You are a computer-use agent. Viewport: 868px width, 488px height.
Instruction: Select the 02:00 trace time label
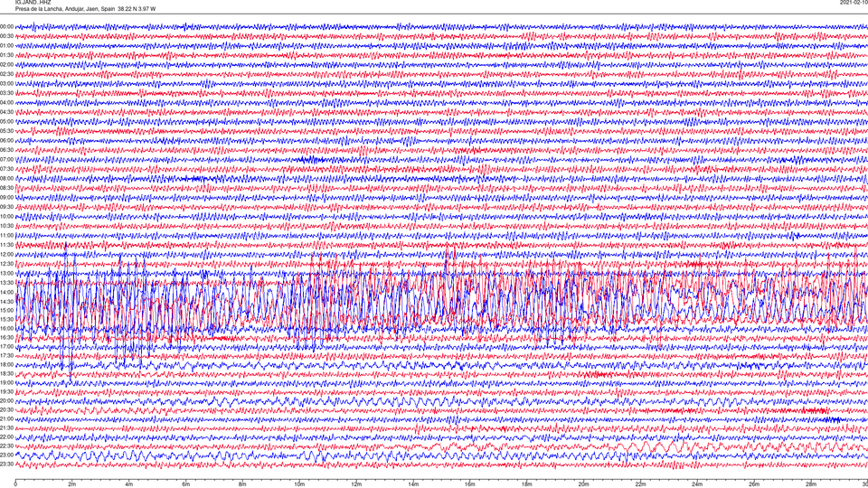click(x=6, y=65)
